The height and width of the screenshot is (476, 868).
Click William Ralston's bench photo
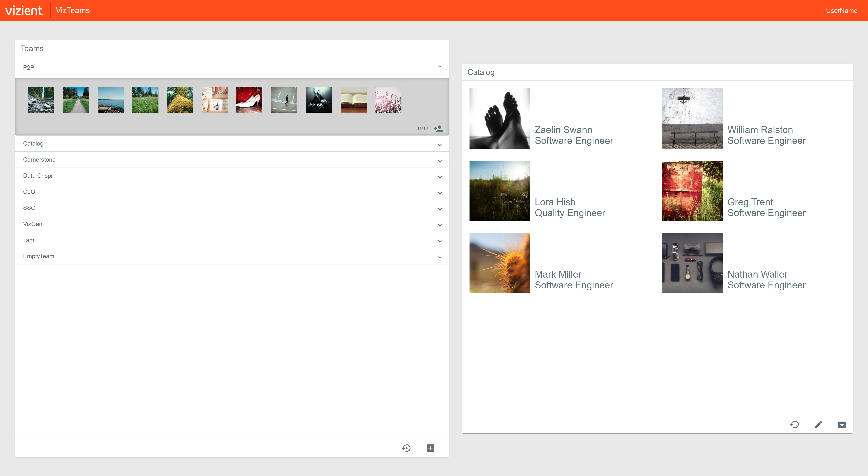tap(692, 118)
